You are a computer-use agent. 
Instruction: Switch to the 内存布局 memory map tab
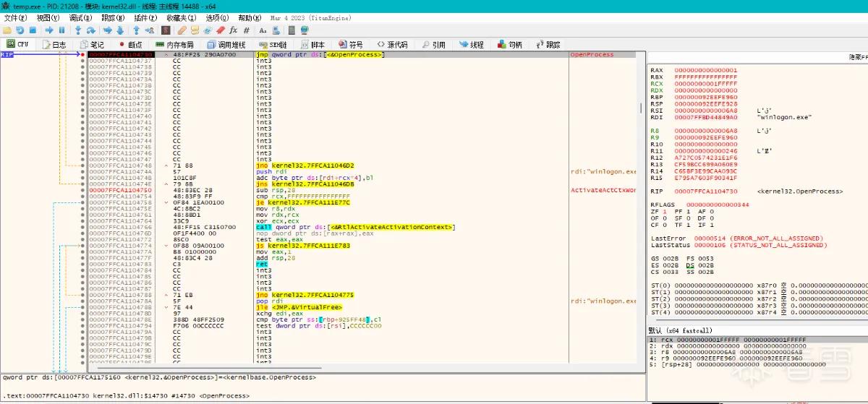coord(174,44)
